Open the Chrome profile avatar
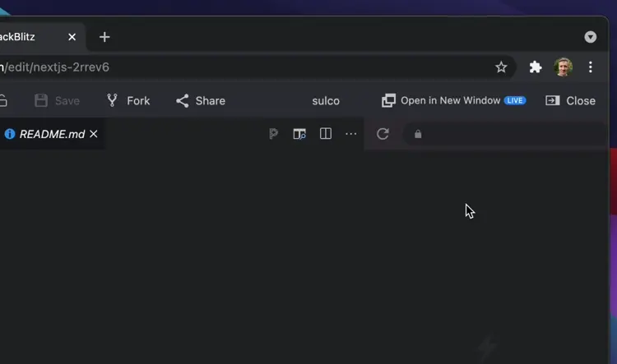The height and width of the screenshot is (364, 617). pyautogui.click(x=563, y=67)
